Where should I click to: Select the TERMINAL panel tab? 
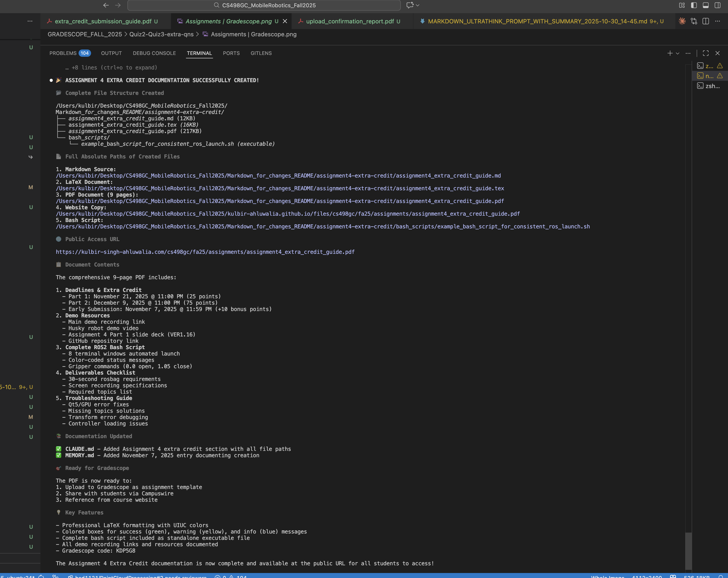coord(199,53)
